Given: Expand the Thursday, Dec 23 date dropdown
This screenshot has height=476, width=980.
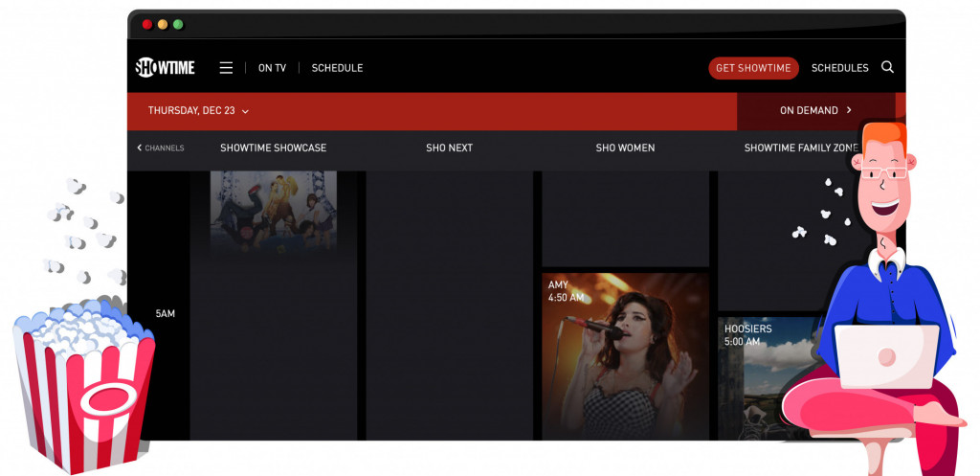Looking at the screenshot, I should (198, 111).
